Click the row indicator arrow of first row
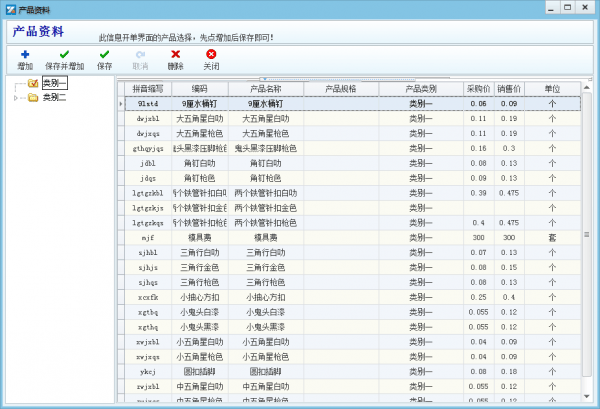 pos(122,103)
